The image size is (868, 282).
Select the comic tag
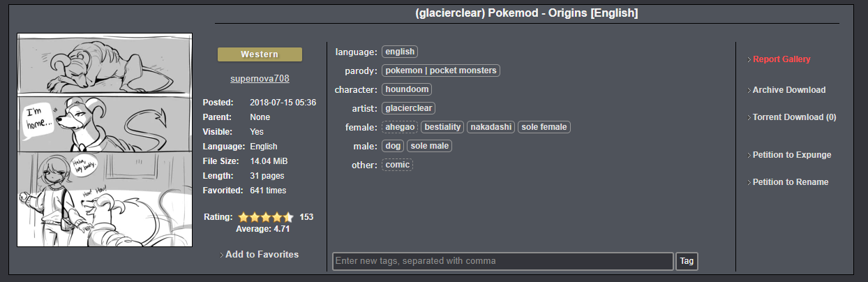(398, 165)
